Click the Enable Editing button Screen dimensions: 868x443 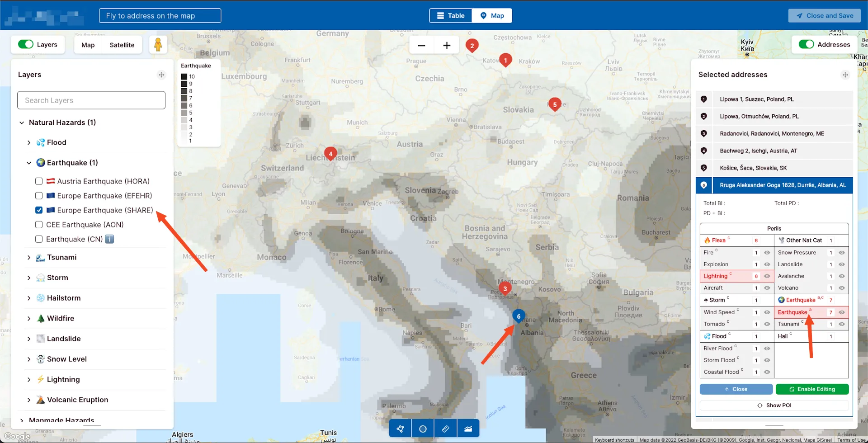[812, 389]
